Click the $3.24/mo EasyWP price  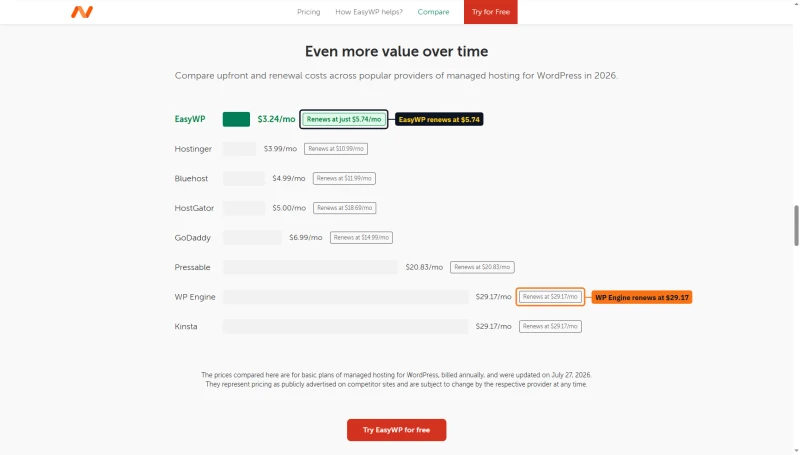point(276,119)
